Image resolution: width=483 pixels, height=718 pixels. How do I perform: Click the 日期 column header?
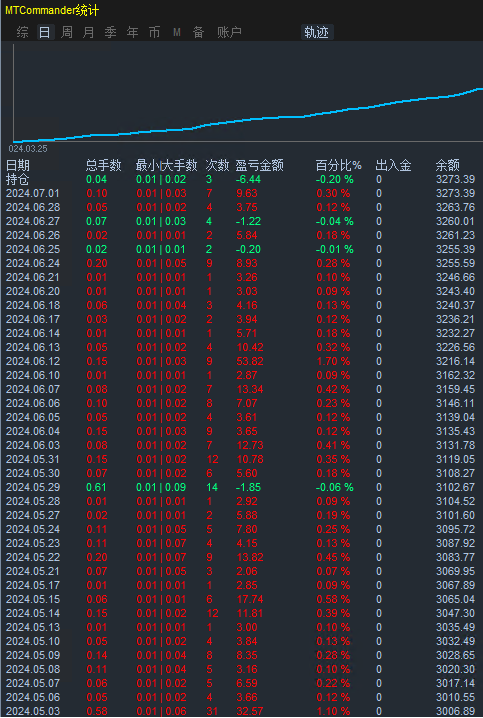[17, 165]
